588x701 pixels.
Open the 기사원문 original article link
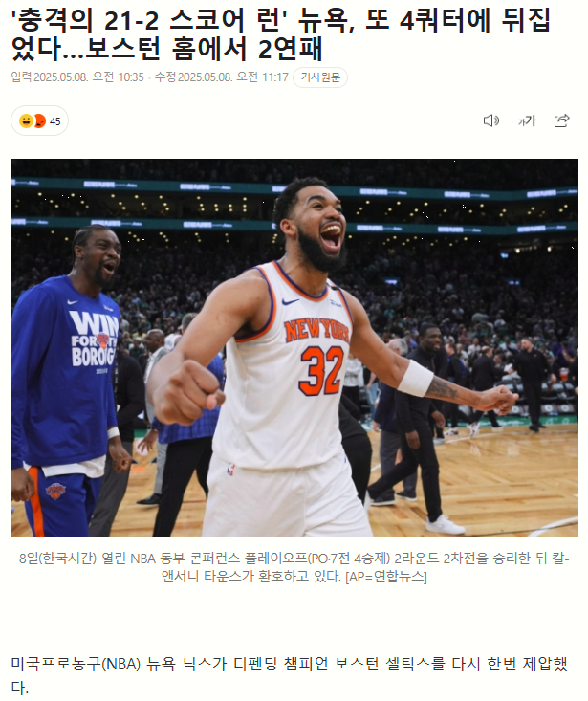pos(320,77)
